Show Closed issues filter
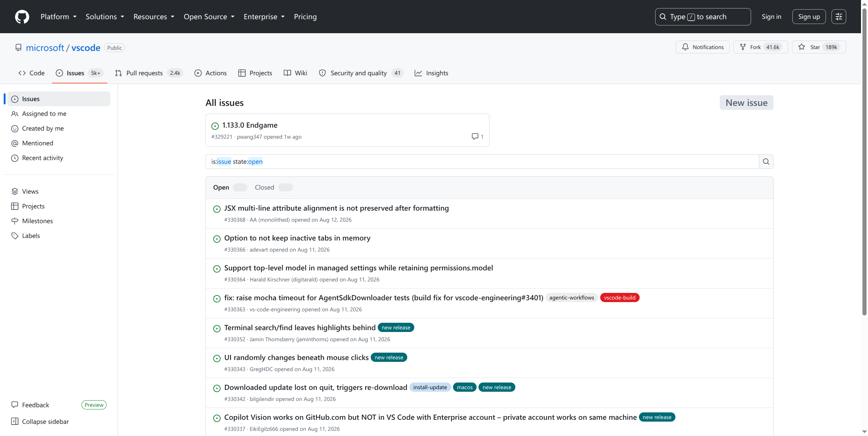Viewport: 868px width, 436px height. point(274,187)
